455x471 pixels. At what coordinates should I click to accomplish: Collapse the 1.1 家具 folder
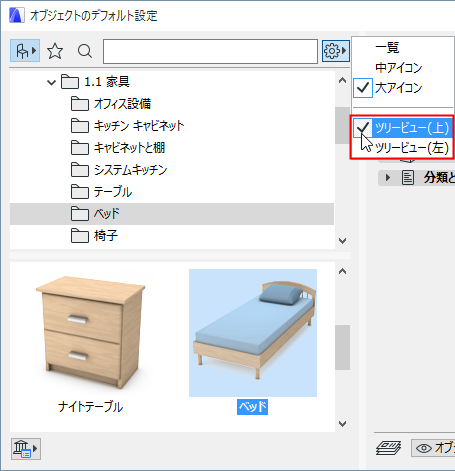click(51, 82)
